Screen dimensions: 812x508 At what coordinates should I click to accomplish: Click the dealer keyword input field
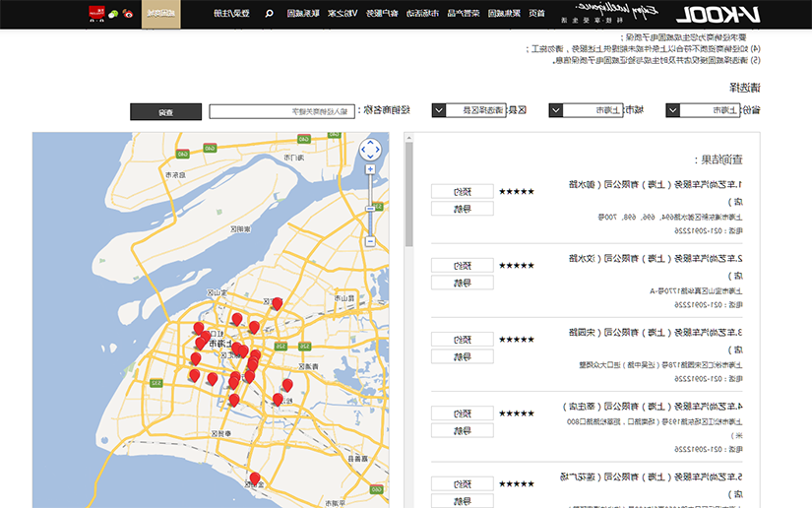(281, 111)
